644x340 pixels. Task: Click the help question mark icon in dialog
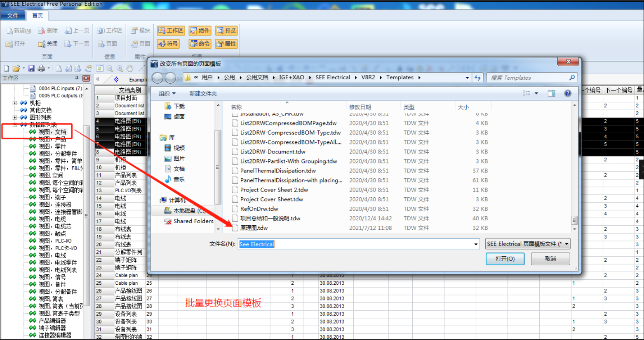(568, 93)
